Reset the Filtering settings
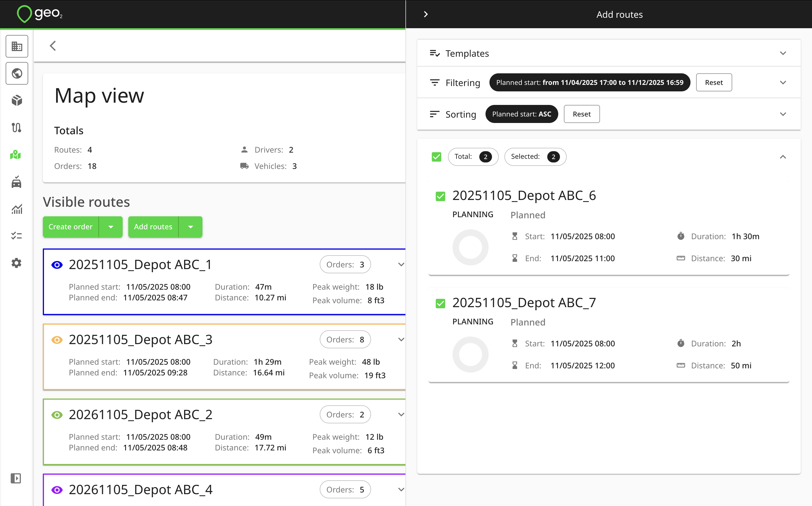The height and width of the screenshot is (506, 812). click(x=714, y=82)
